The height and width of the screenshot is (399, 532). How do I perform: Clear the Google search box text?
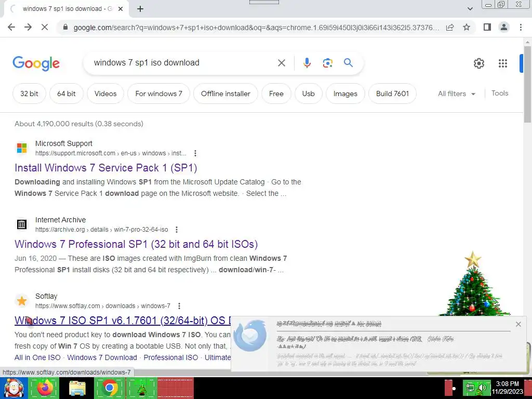[x=281, y=63]
